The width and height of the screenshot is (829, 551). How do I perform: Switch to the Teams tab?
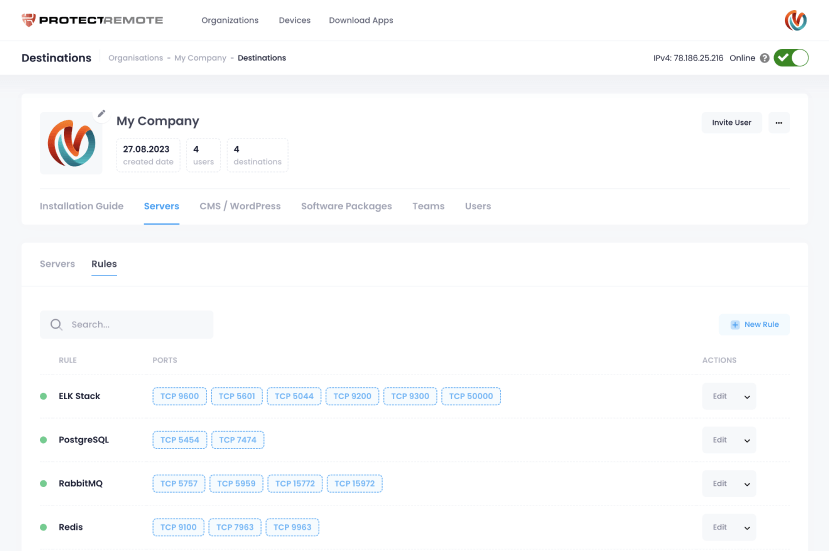428,206
